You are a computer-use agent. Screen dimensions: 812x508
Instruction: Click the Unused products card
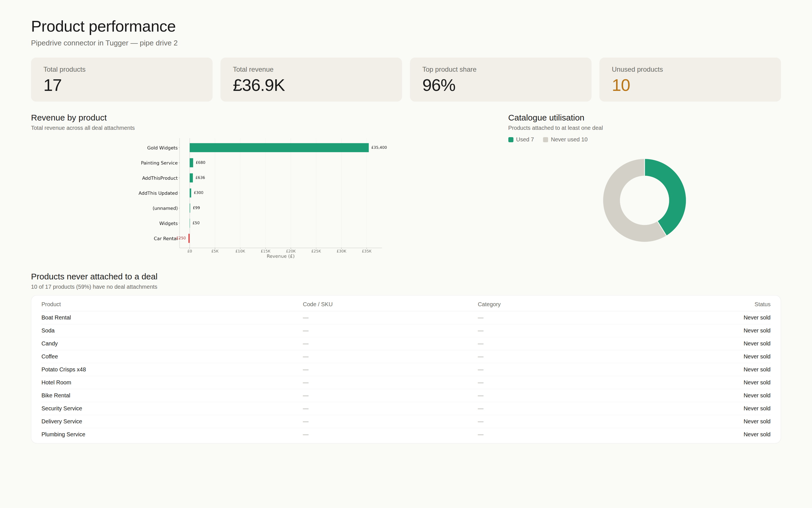point(690,80)
